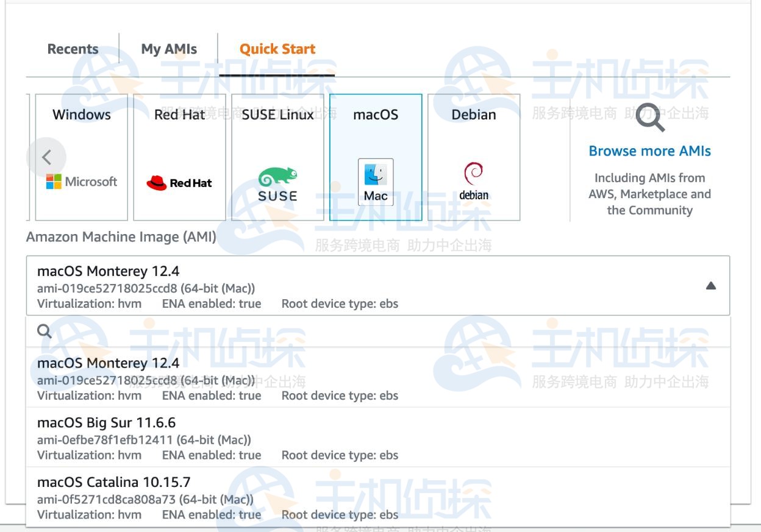Switch to the Recents tab
This screenshot has width=761, height=532.
point(73,49)
